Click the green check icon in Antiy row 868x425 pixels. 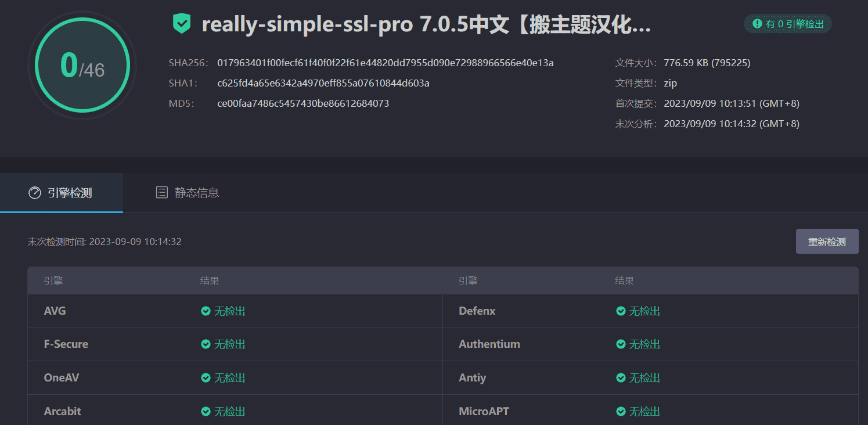coord(621,378)
